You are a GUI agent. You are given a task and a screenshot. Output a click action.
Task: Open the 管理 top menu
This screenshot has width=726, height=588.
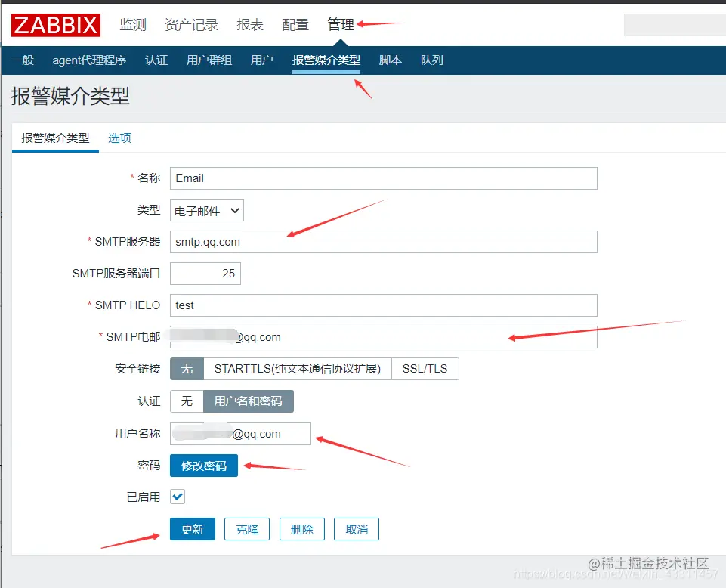click(341, 24)
